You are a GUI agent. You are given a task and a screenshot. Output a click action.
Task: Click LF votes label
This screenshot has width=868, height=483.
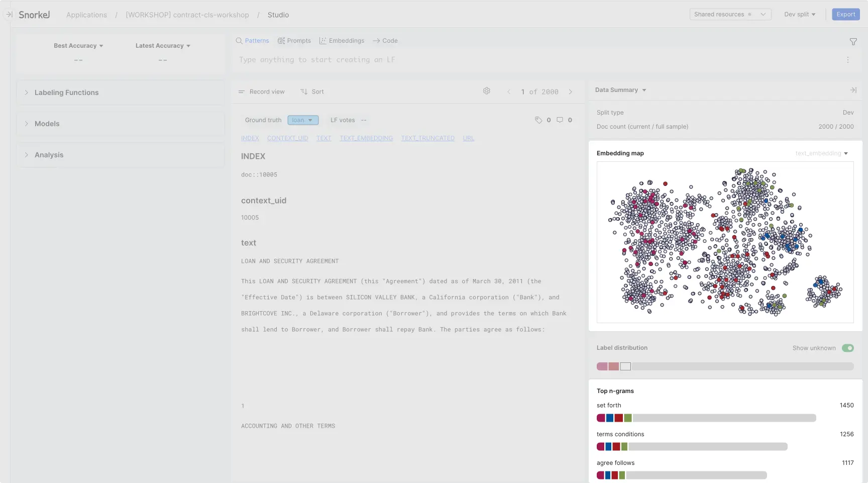click(x=343, y=120)
